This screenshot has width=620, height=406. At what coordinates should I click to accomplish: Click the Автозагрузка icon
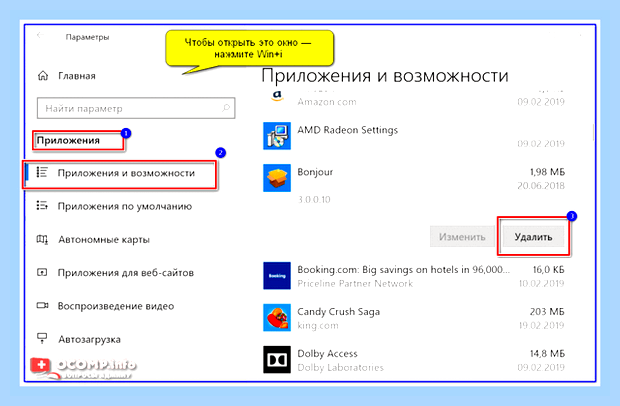42,338
